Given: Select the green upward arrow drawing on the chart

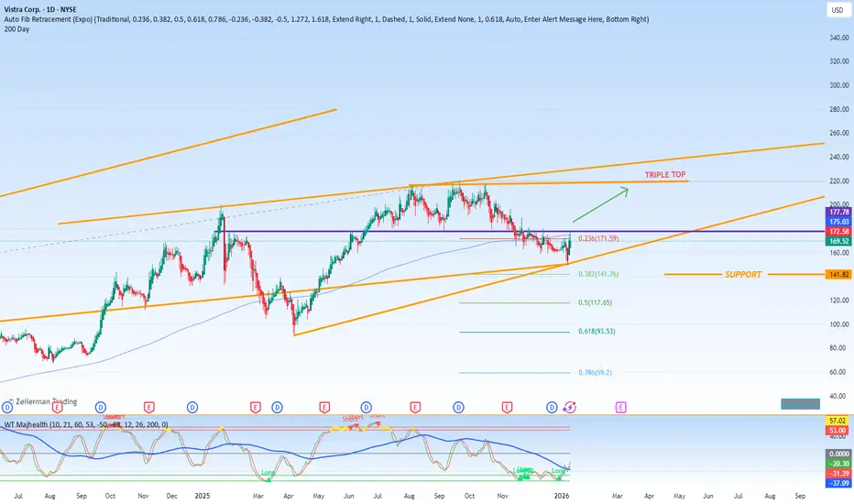Looking at the screenshot, I should 600,205.
